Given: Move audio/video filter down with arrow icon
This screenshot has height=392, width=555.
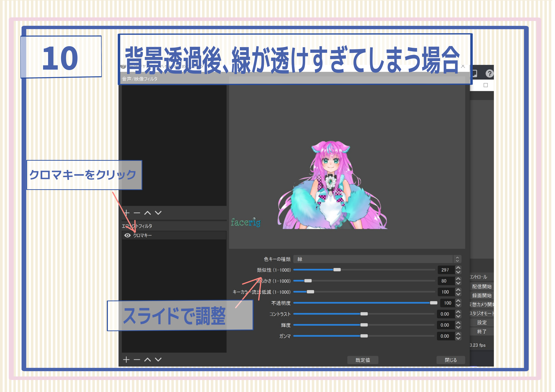Looking at the screenshot, I should point(158,213).
